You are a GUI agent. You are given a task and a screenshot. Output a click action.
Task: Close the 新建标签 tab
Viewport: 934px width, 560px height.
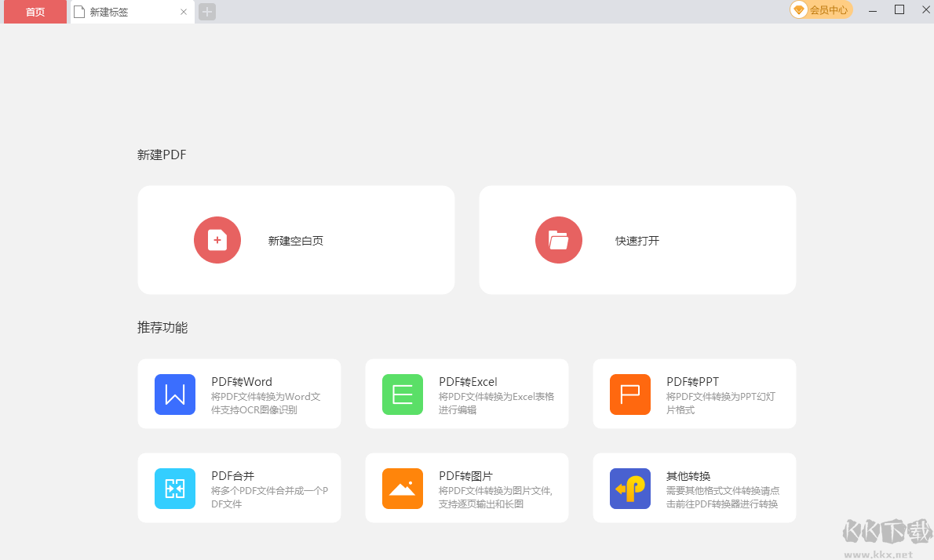click(x=183, y=12)
